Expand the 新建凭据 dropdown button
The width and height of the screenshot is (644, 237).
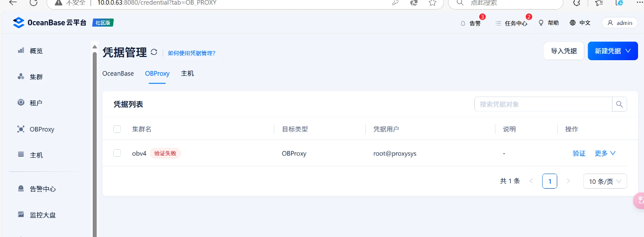tap(613, 51)
